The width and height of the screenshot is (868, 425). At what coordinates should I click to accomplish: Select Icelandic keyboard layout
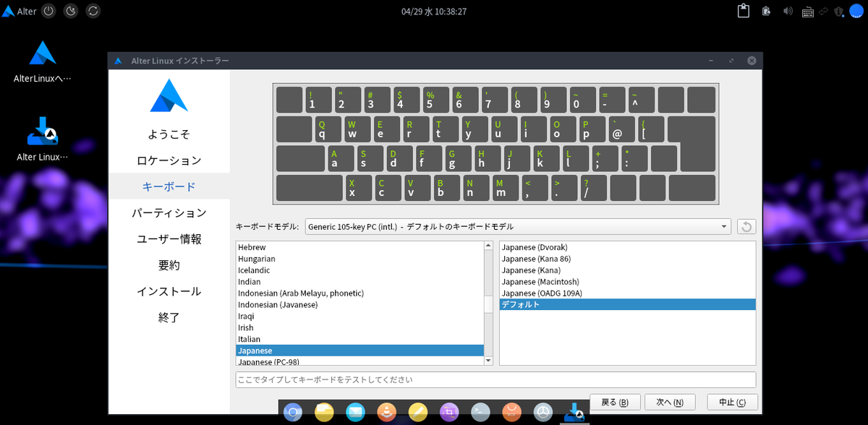[x=359, y=270]
